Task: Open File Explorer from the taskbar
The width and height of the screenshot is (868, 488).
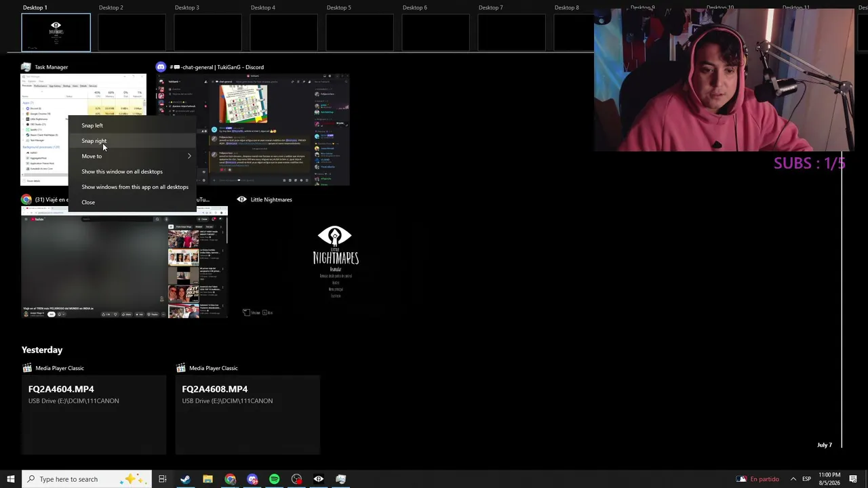Action: (x=208, y=479)
